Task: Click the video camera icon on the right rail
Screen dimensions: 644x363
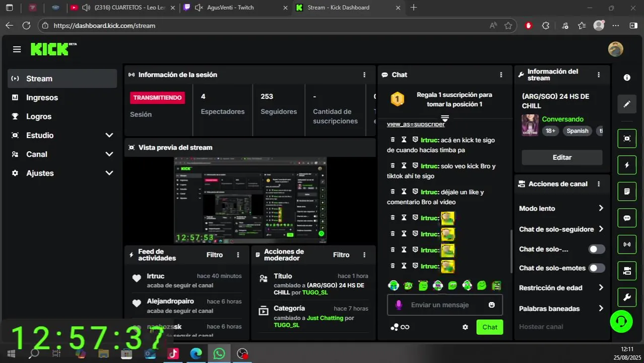Action: click(x=627, y=271)
